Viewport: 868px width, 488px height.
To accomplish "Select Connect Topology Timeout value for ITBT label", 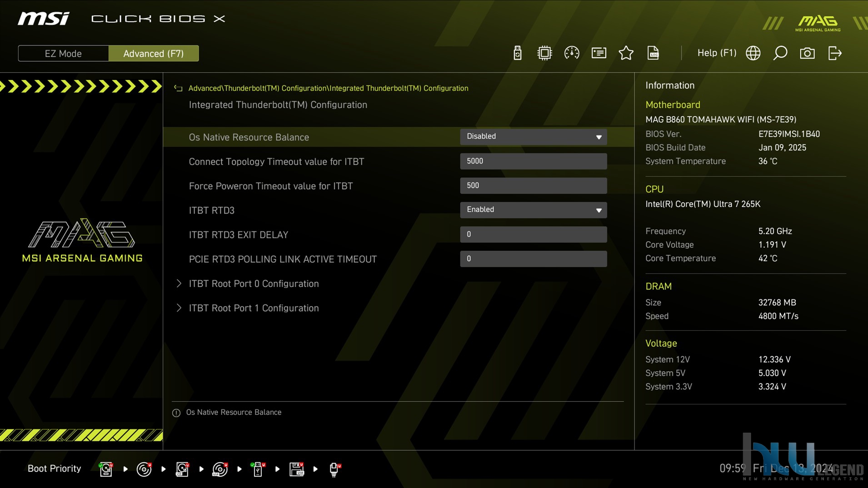I will tap(276, 162).
